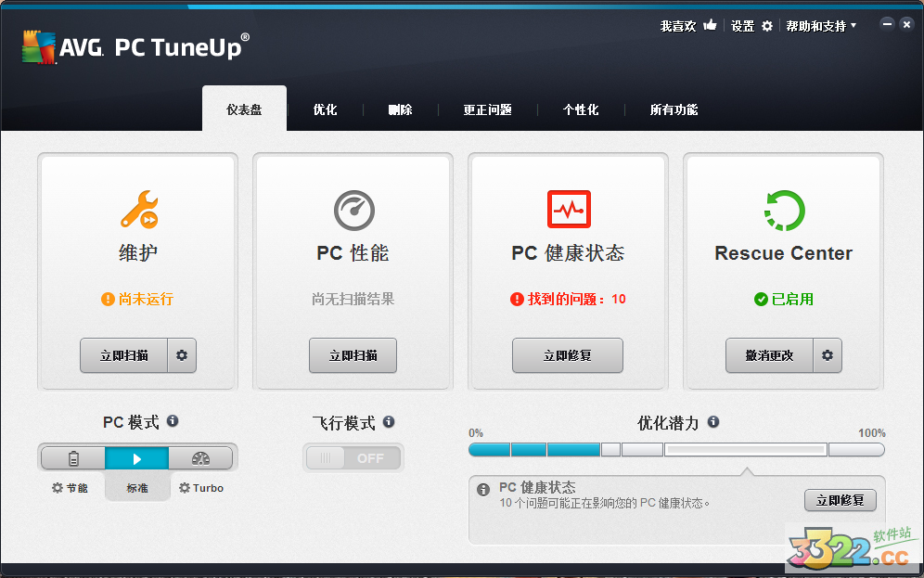Open 维护 settings gear next to 立即扫描
This screenshot has width=924, height=578.
click(x=182, y=355)
